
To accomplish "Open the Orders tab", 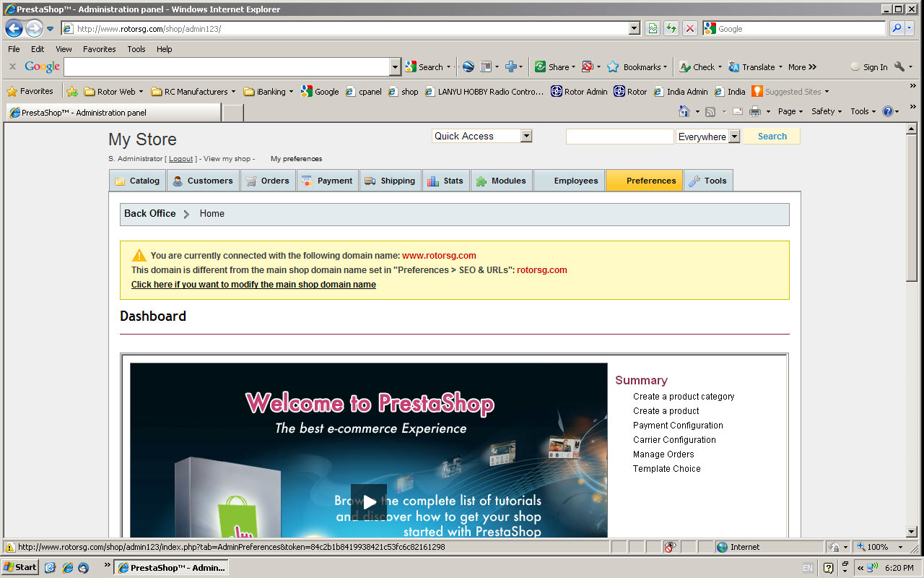I will point(267,181).
